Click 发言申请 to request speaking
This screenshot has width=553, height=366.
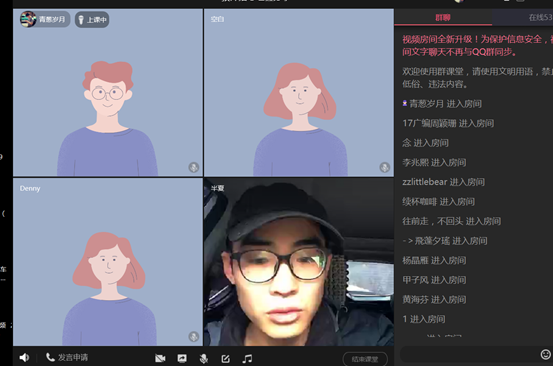[67, 358]
